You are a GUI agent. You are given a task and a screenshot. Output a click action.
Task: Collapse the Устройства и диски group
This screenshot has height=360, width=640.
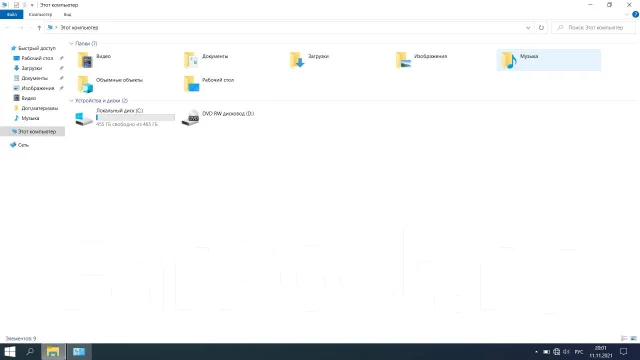[71, 101]
